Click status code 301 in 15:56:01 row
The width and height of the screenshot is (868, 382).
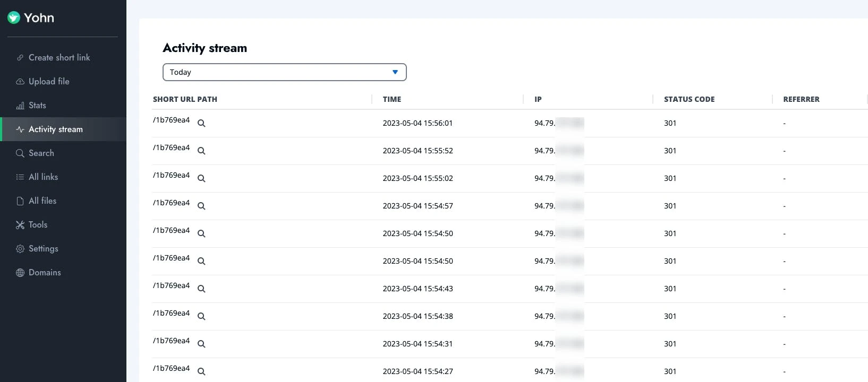pyautogui.click(x=670, y=123)
